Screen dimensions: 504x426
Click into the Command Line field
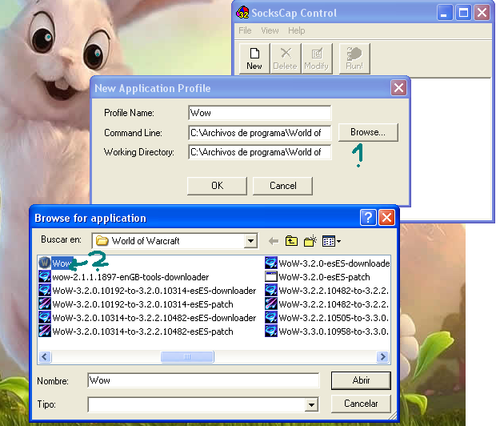(260, 133)
